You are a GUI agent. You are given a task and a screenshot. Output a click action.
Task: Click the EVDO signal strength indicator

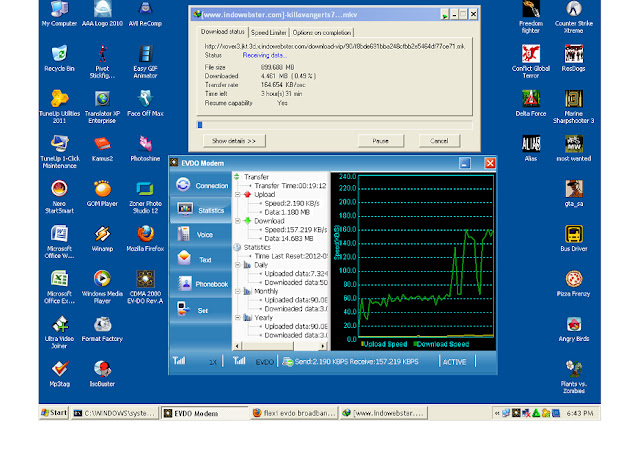pyautogui.click(x=239, y=361)
